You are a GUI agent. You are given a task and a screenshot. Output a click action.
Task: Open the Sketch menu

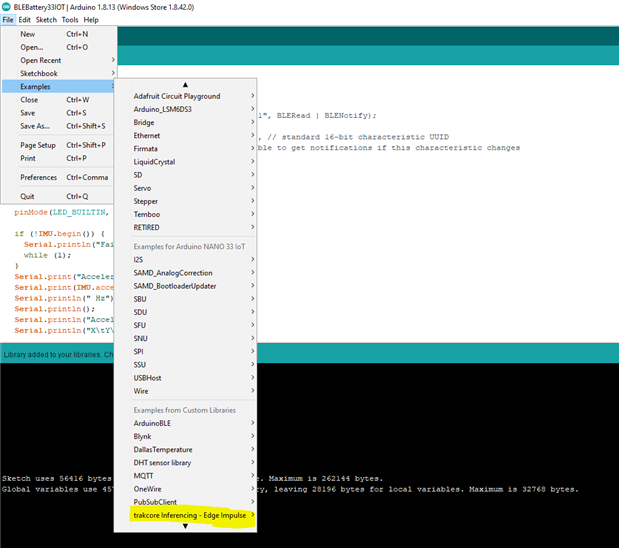point(45,20)
